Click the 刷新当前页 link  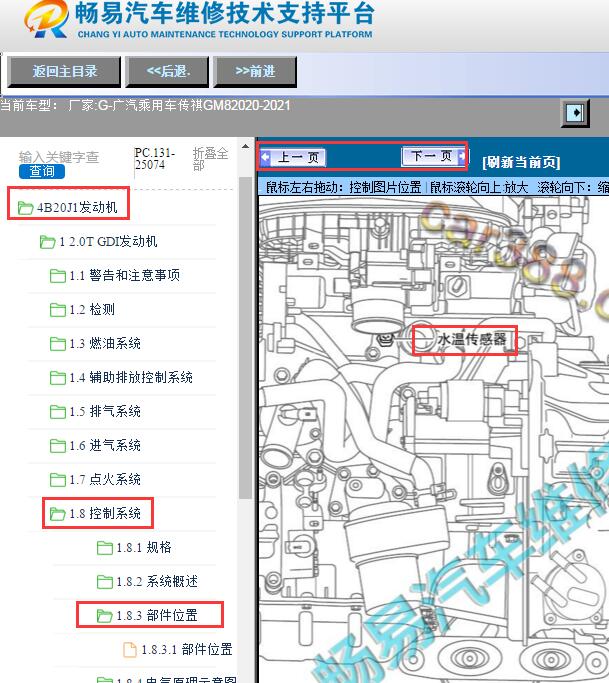point(521,162)
